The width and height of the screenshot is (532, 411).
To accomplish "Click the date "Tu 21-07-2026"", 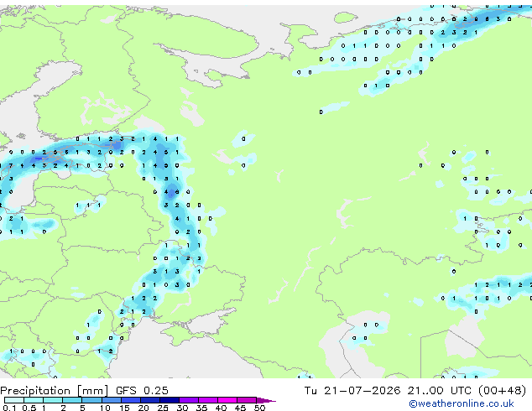I will pyautogui.click(x=352, y=391).
